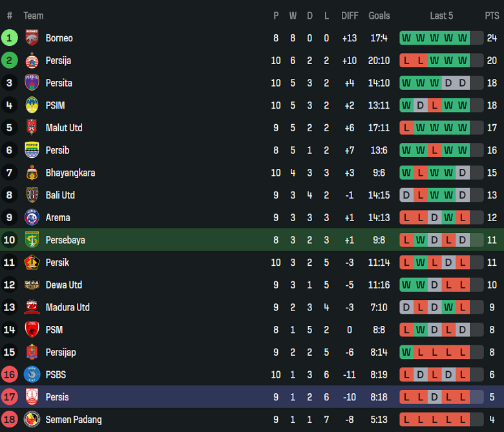
Task: Select the Madura Utd team name
Action: [67, 307]
